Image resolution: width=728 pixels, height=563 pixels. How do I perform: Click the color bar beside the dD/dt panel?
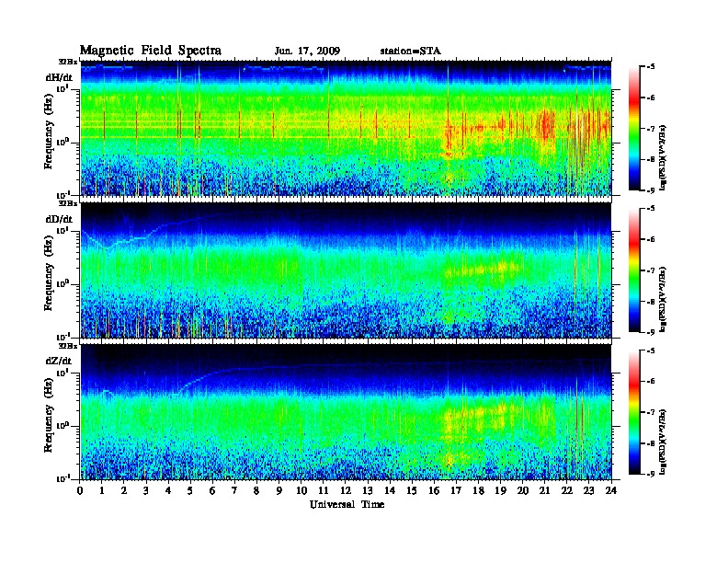tap(634, 270)
